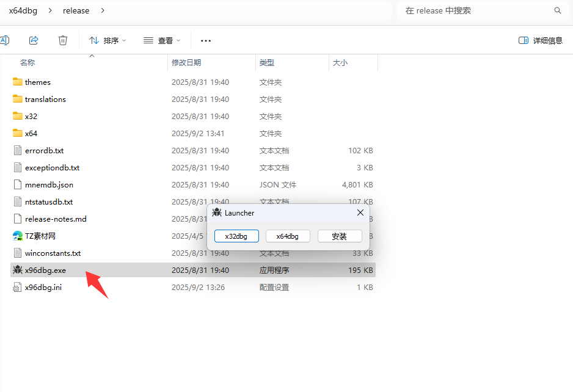
Task: Click the Delete trash icon
Action: point(63,40)
